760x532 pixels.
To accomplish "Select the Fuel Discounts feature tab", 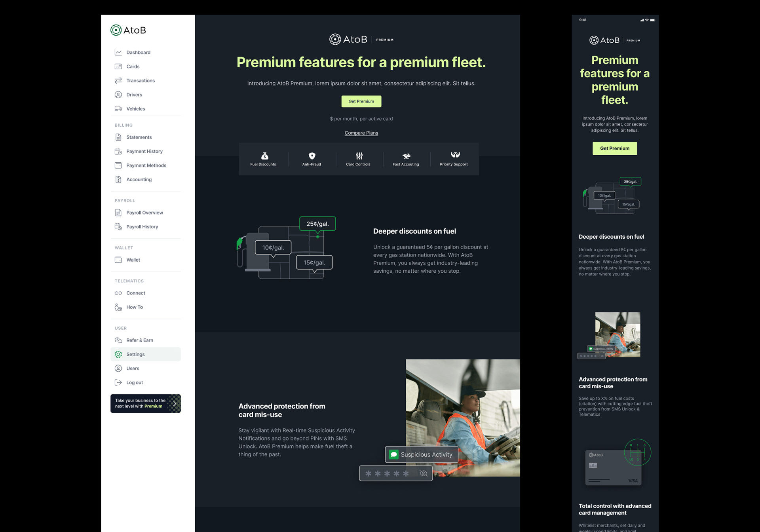I will [263, 159].
